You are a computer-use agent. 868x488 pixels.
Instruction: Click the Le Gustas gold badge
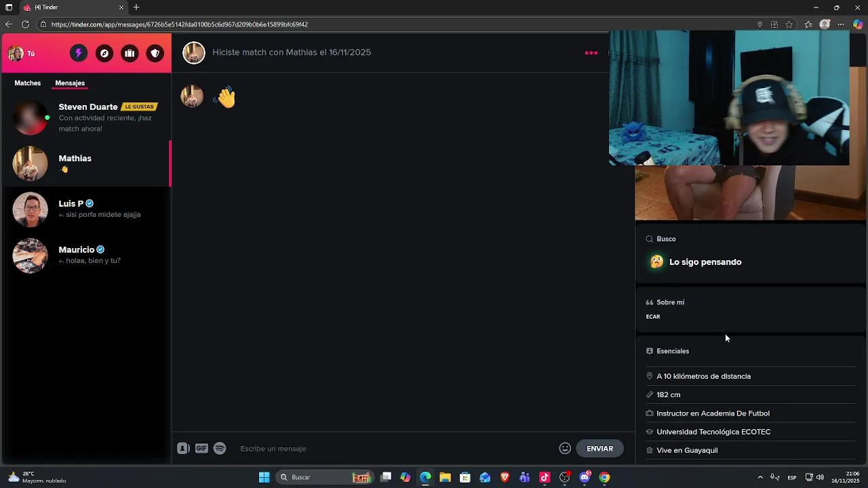[x=139, y=107]
